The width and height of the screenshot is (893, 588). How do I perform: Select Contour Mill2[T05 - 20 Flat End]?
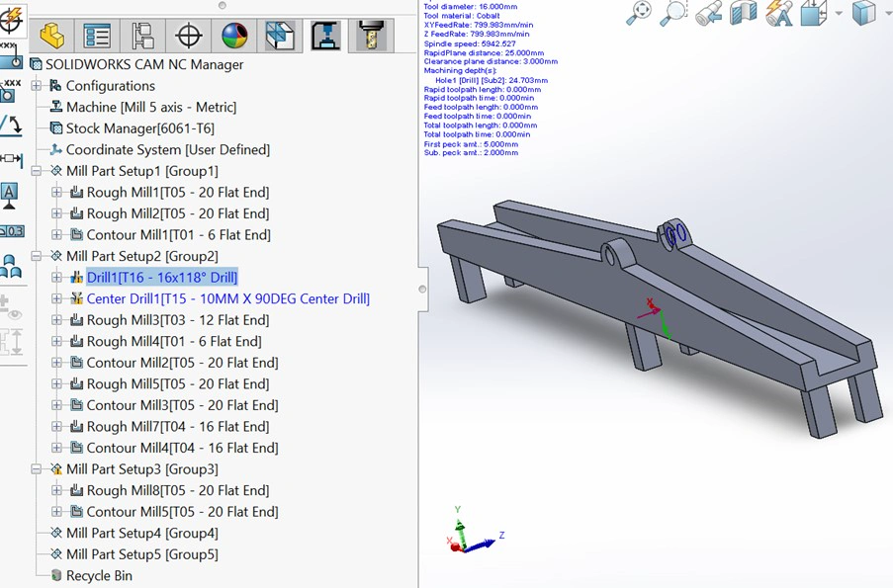pos(182,363)
